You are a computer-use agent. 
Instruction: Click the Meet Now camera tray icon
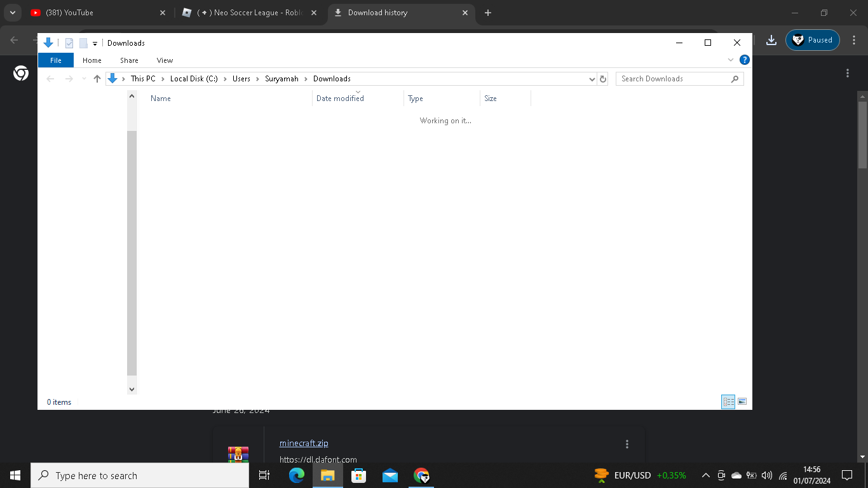(721, 475)
